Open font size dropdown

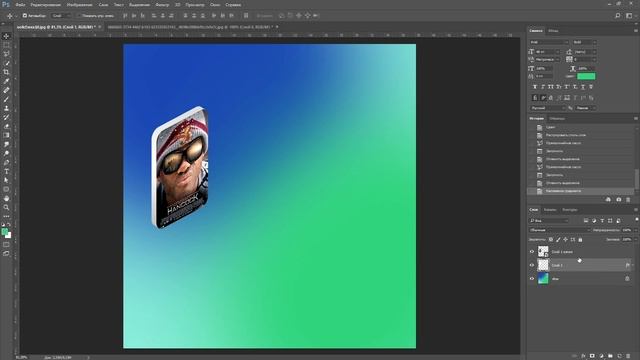coord(557,52)
